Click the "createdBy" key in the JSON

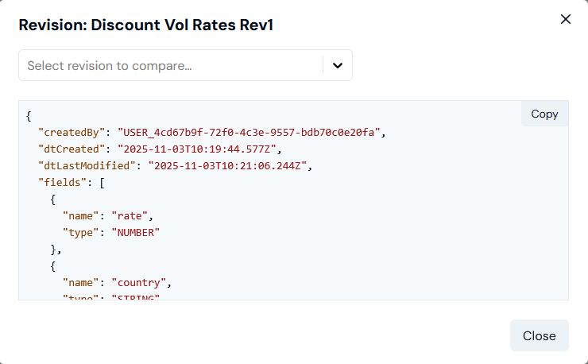click(72, 132)
